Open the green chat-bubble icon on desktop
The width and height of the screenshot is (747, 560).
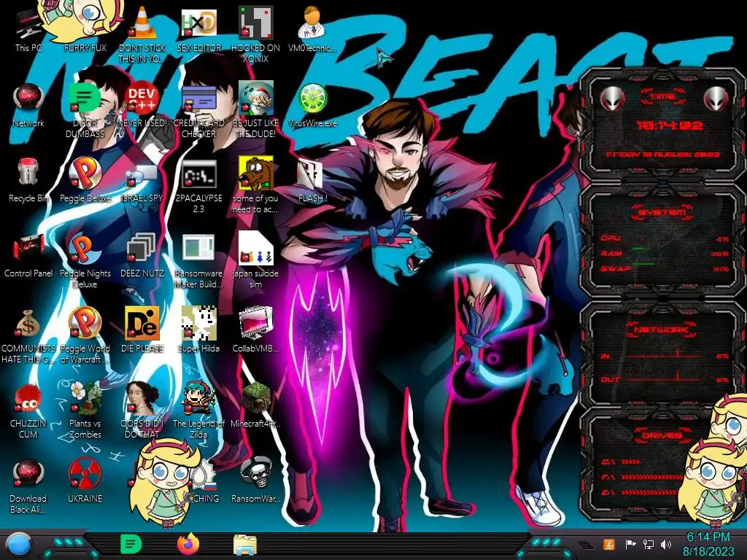(x=85, y=98)
